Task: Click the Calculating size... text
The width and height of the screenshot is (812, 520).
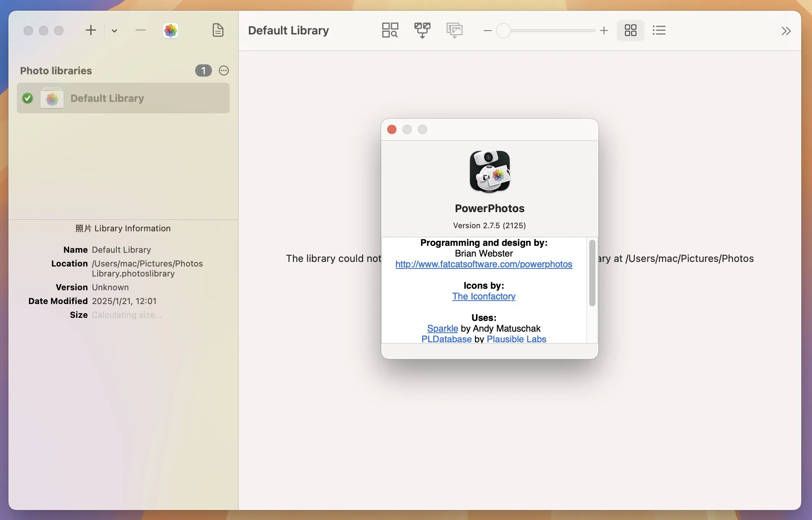Action: (126, 315)
